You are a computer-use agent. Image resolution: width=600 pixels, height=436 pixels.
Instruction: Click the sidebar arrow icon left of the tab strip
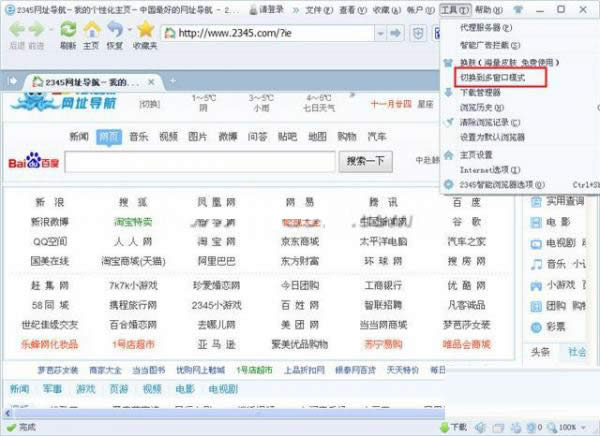[x=12, y=81]
